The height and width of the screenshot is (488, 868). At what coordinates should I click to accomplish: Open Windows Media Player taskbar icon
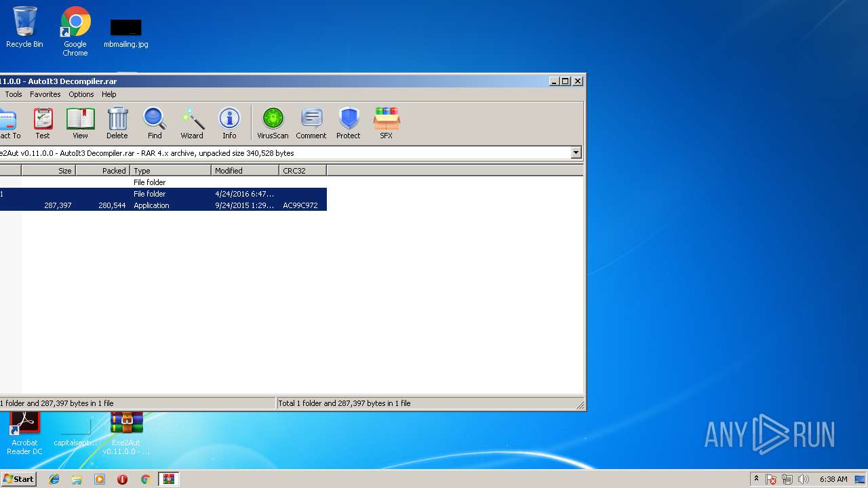(x=100, y=479)
